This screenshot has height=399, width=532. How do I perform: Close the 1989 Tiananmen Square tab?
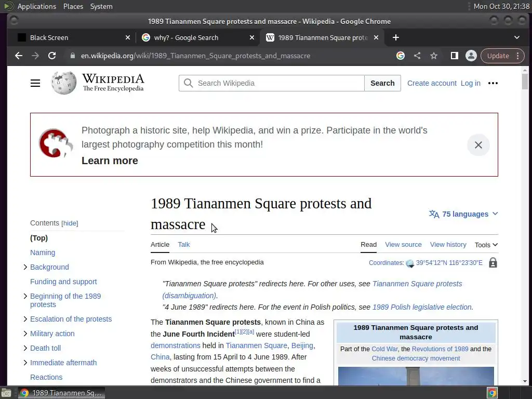376,37
